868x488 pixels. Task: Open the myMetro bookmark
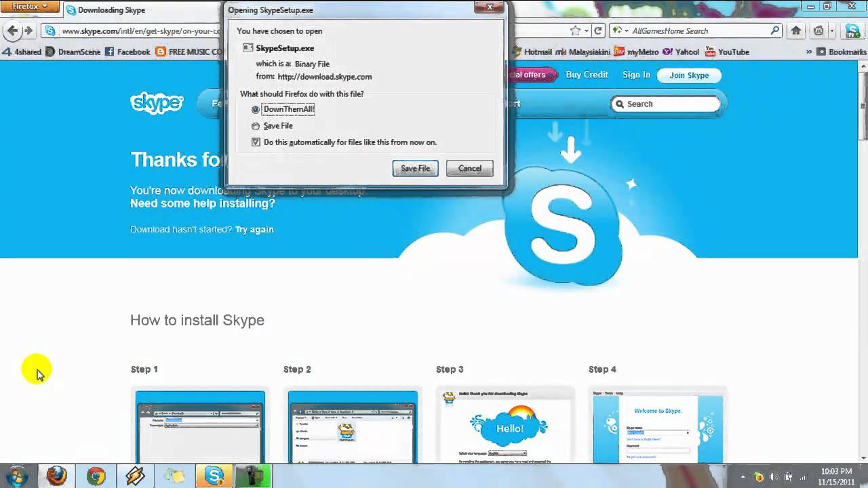[636, 52]
